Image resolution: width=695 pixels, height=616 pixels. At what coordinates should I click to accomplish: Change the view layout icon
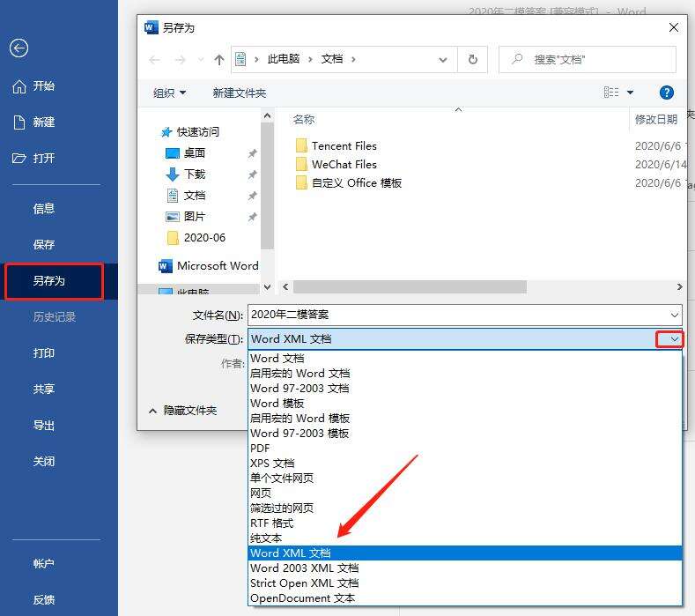pyautogui.click(x=611, y=93)
